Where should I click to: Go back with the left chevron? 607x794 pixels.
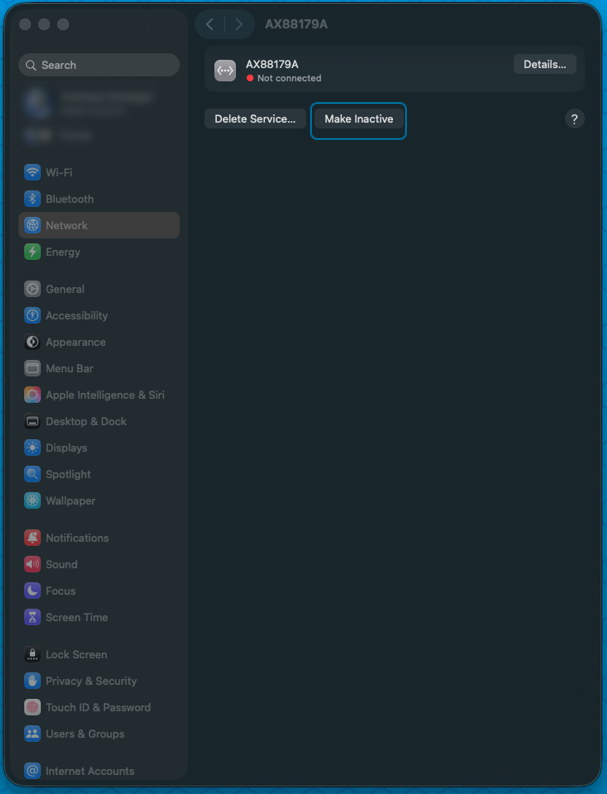pos(210,24)
